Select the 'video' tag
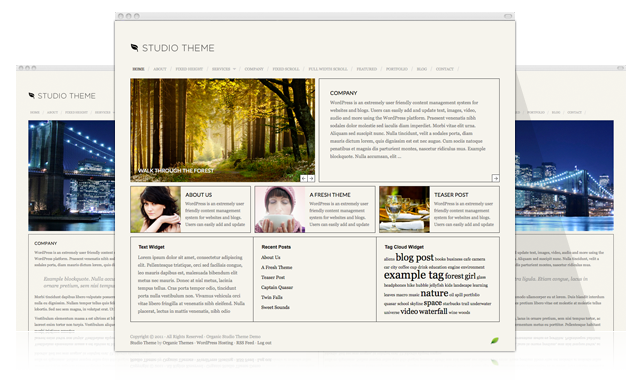This screenshot has height=380, width=640. pyautogui.click(x=409, y=311)
